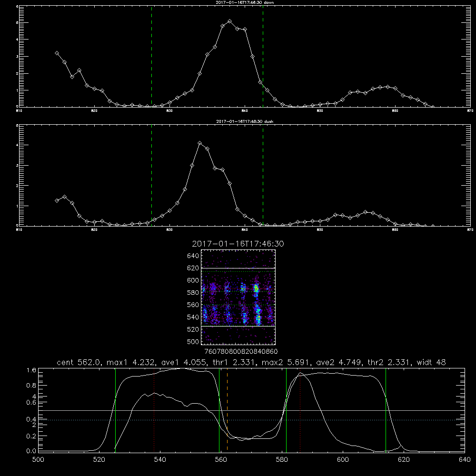Click the '540' label on bottom plot x-axis
Viewport: 476px width, 476px height.
coord(160,460)
